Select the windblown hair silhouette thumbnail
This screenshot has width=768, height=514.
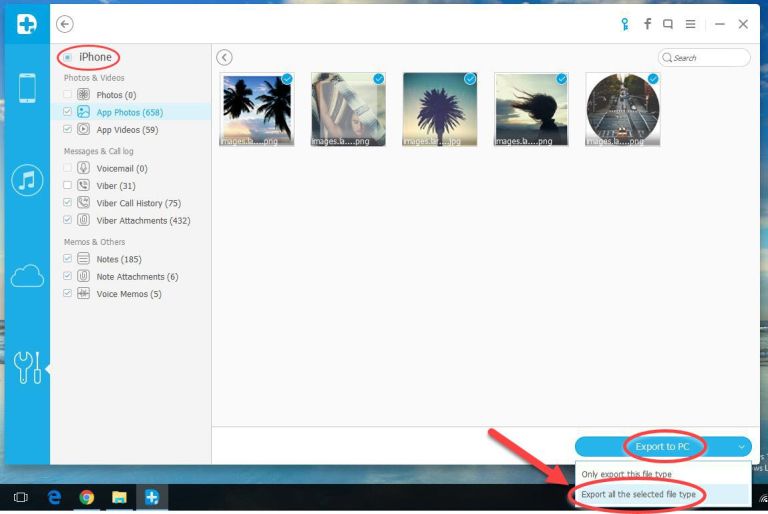531,109
